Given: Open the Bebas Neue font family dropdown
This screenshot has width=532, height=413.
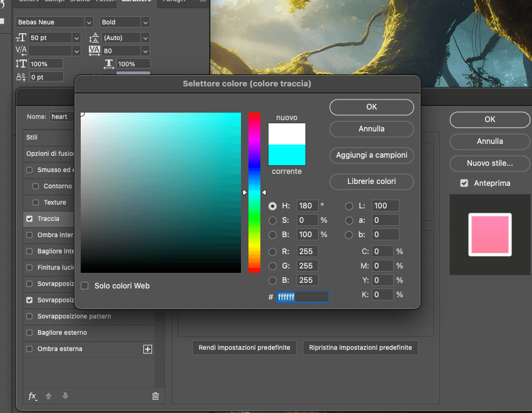Looking at the screenshot, I should click(x=88, y=22).
